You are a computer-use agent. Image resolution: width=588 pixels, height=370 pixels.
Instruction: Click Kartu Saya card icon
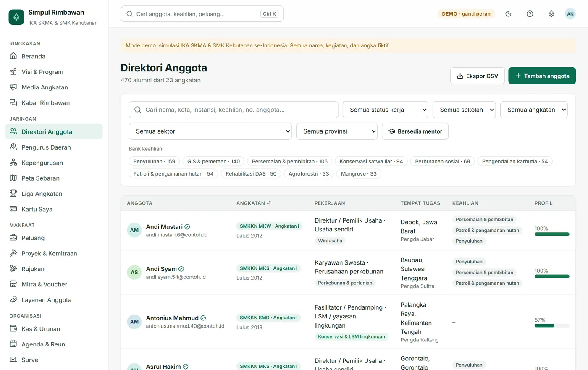[x=13, y=209]
